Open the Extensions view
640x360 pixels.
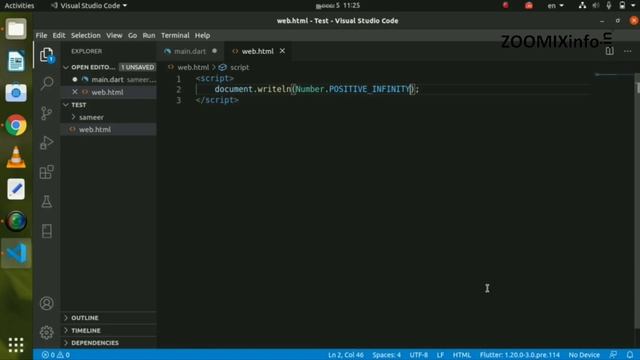pos(47,172)
